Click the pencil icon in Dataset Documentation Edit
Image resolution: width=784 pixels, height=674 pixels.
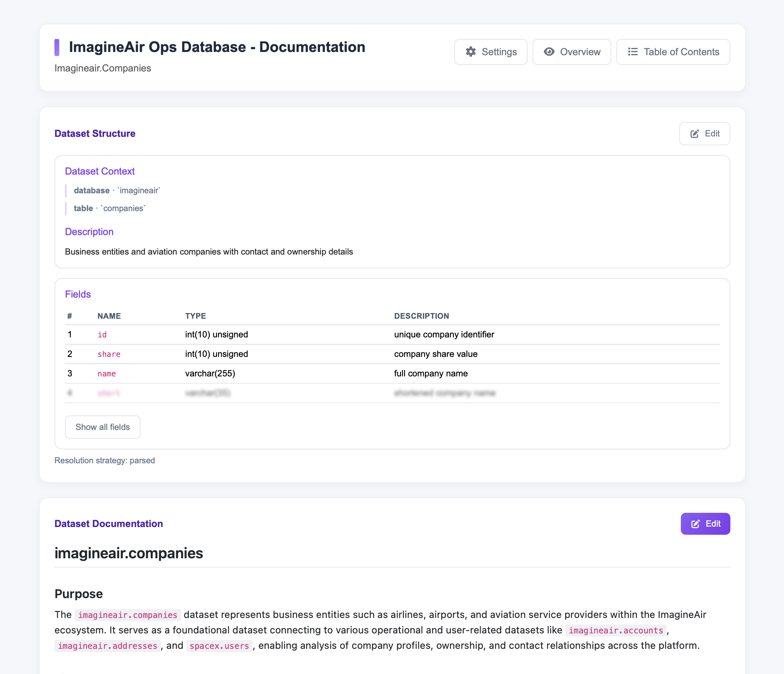(x=695, y=524)
